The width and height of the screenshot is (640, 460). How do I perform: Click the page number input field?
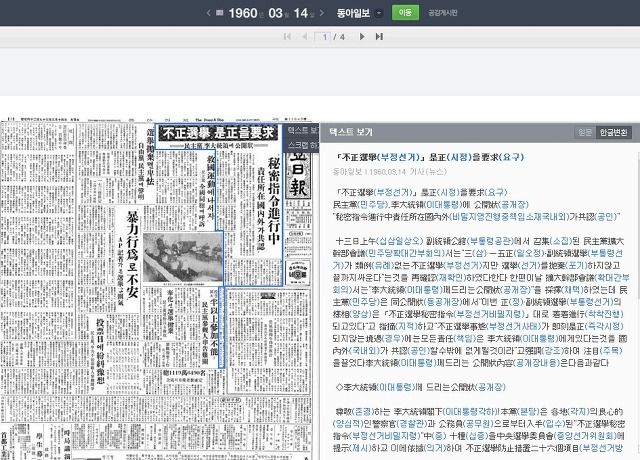[322, 37]
